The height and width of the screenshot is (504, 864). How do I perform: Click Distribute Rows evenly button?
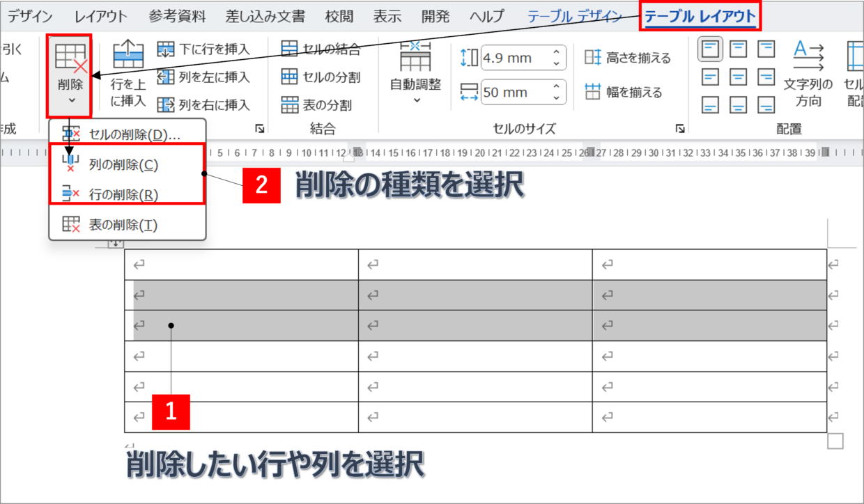628,58
